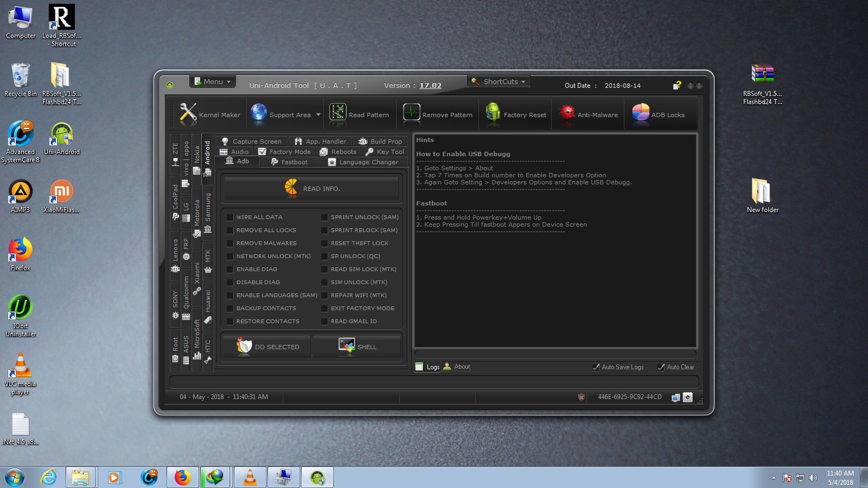Tick the NETWORK UNLOCK (MTK) checkbox
This screenshot has height=488, width=868.
tap(230, 256)
